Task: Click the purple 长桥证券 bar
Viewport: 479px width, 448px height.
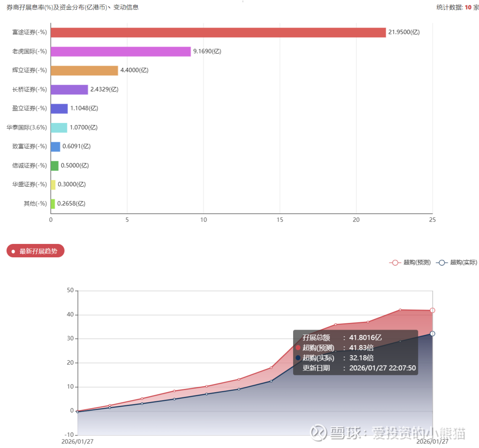Action: [x=70, y=90]
